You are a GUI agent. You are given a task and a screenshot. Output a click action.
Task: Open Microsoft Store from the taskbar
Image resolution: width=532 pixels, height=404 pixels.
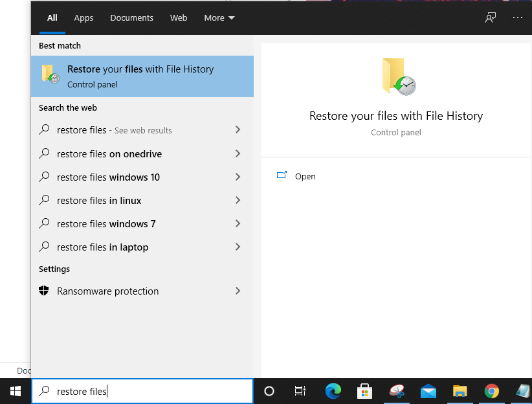365,391
